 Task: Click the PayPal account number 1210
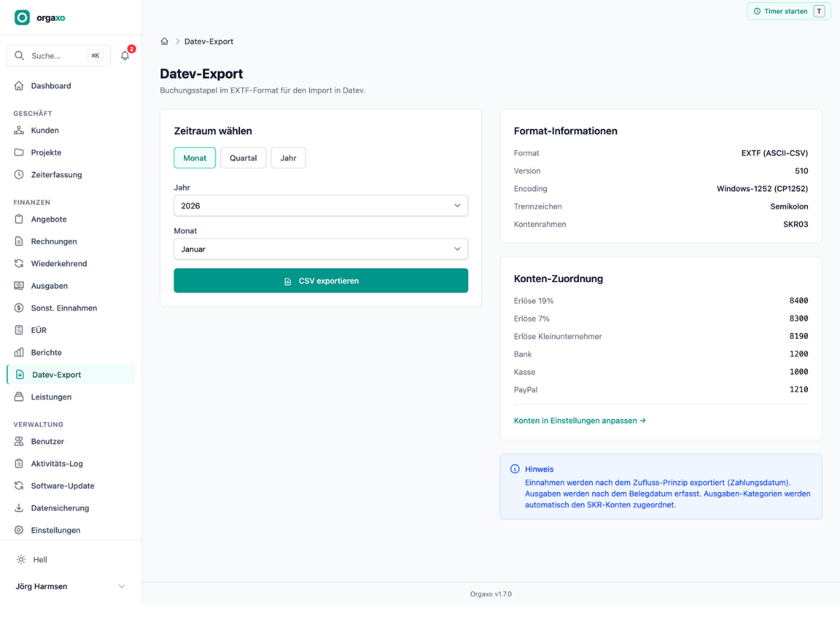[x=799, y=390]
